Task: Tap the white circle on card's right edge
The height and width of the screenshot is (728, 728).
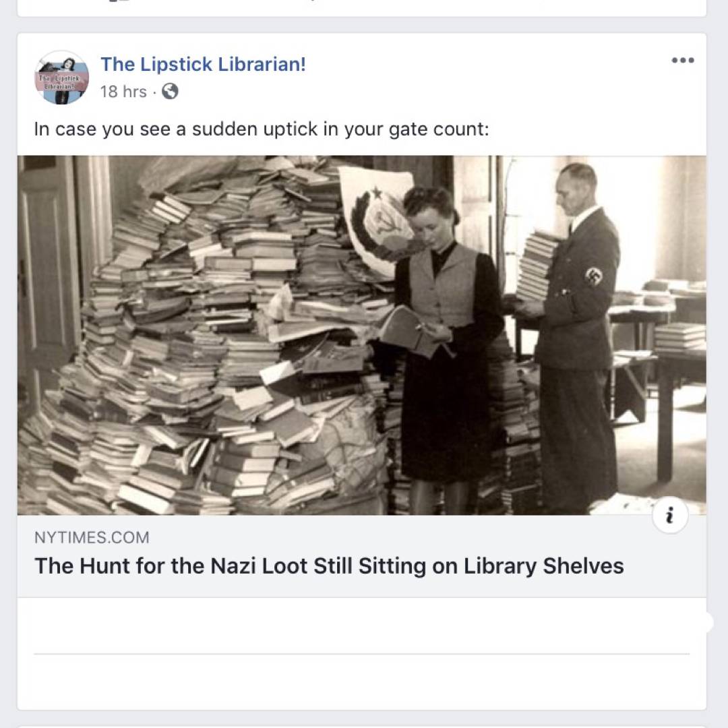Action: [x=705, y=622]
